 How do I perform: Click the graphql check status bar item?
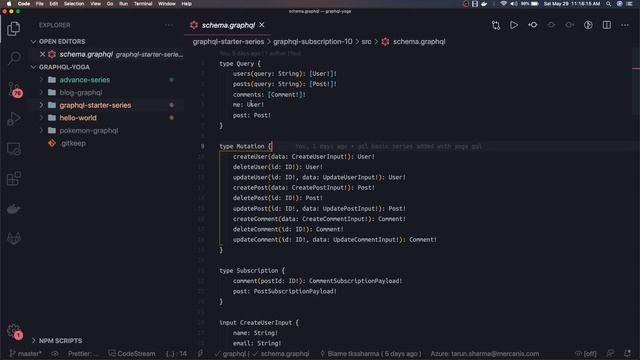231,353
